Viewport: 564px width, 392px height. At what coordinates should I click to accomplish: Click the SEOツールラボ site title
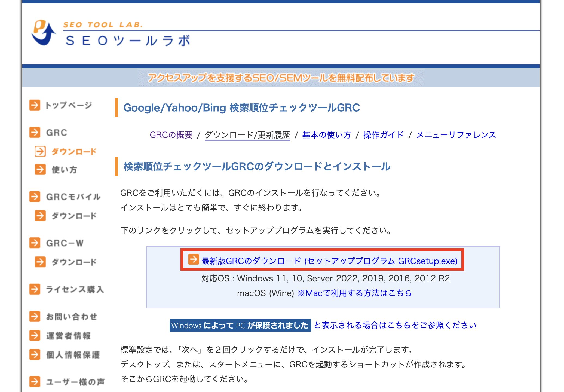click(128, 41)
